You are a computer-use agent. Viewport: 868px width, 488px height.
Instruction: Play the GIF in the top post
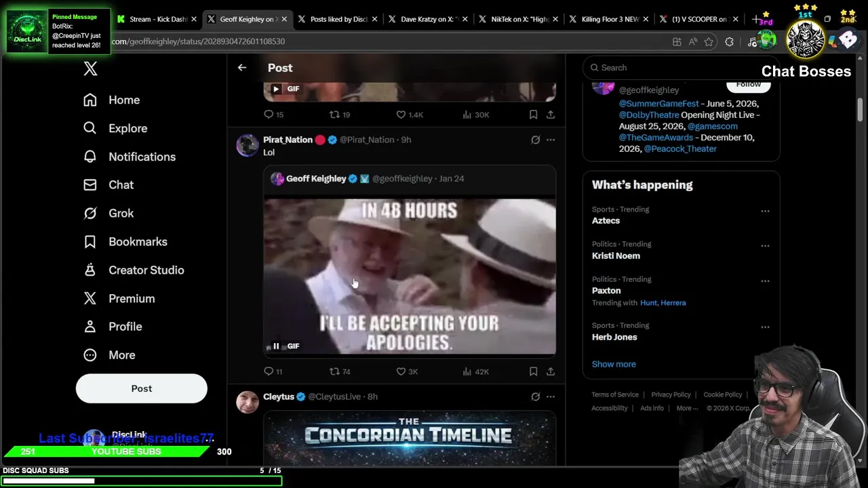[x=276, y=89]
